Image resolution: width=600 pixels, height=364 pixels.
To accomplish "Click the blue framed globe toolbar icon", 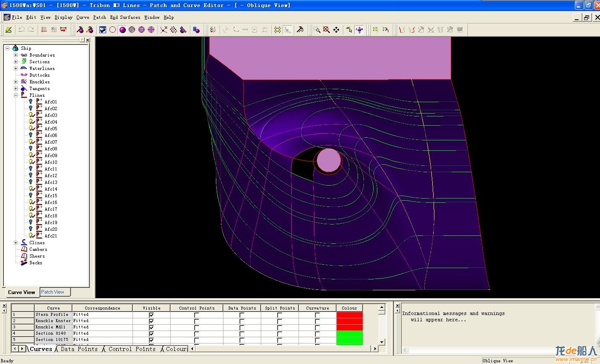I will tap(103, 30).
